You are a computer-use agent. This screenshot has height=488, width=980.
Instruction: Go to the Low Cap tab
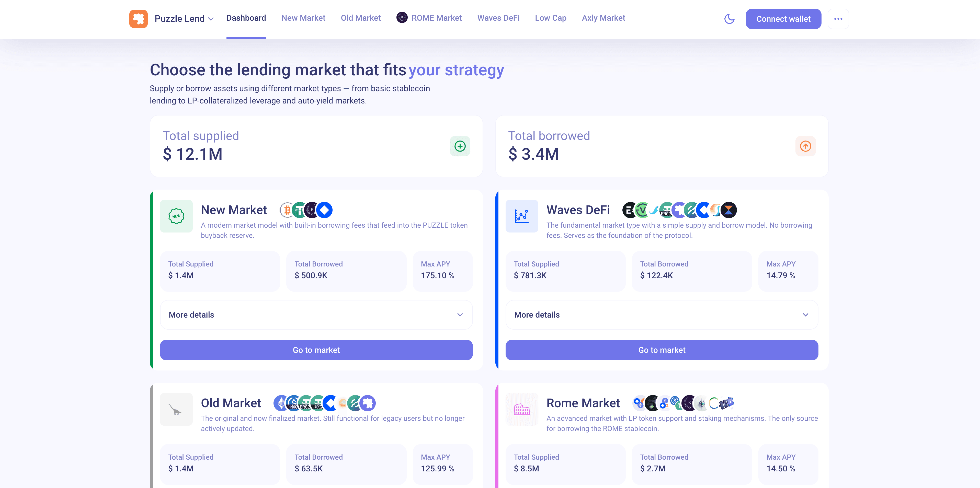551,18
